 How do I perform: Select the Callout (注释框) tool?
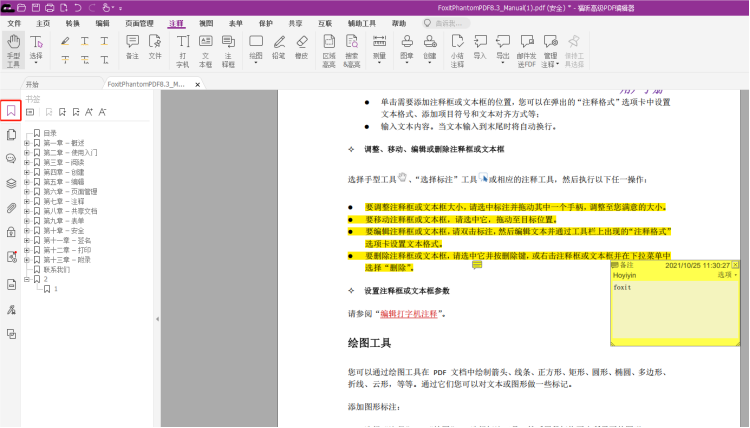[229, 51]
